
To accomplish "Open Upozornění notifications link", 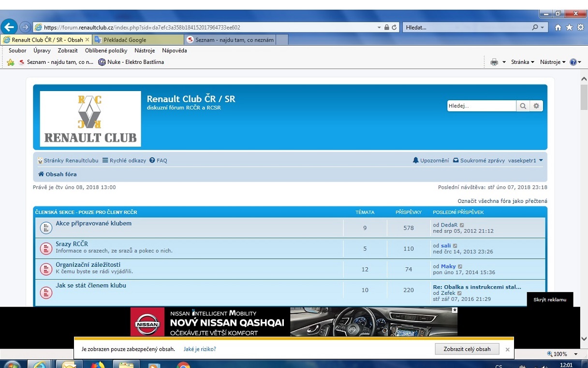I will (431, 160).
